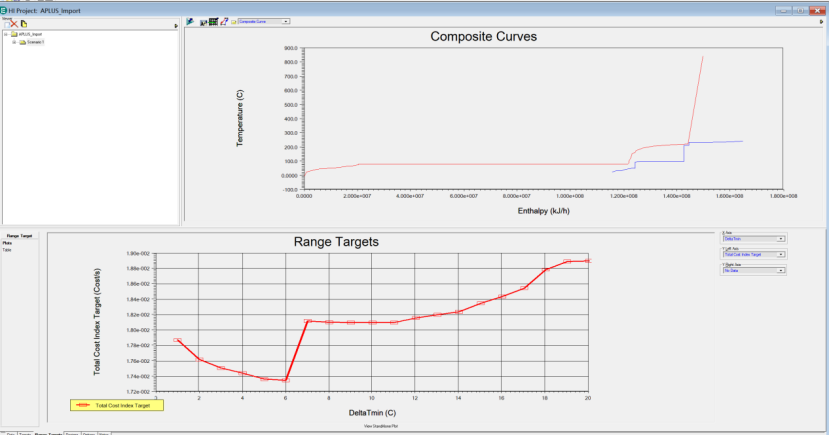Open the Composite Curve plot type dropdown
Viewport: 829px width, 435px height.
coord(287,20)
